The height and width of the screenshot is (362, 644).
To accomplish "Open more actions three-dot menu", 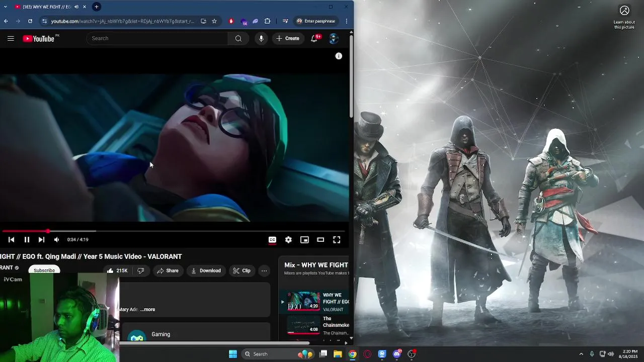I will pyautogui.click(x=264, y=270).
